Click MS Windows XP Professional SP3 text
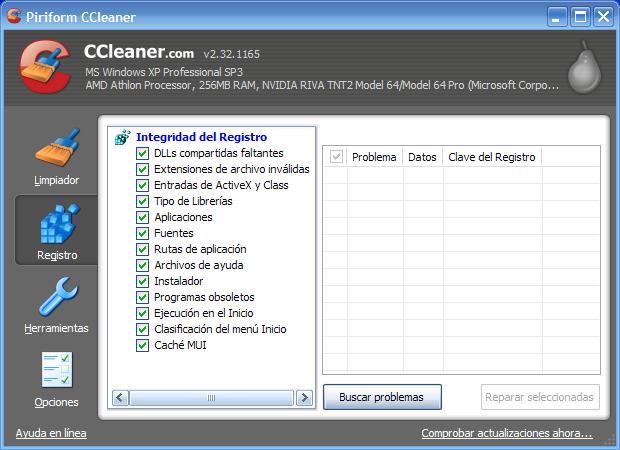Viewport: 620px width, 450px height. [164, 72]
